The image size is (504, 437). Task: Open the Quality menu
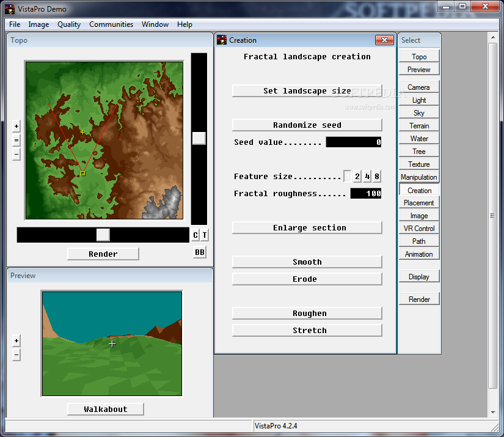(x=69, y=24)
